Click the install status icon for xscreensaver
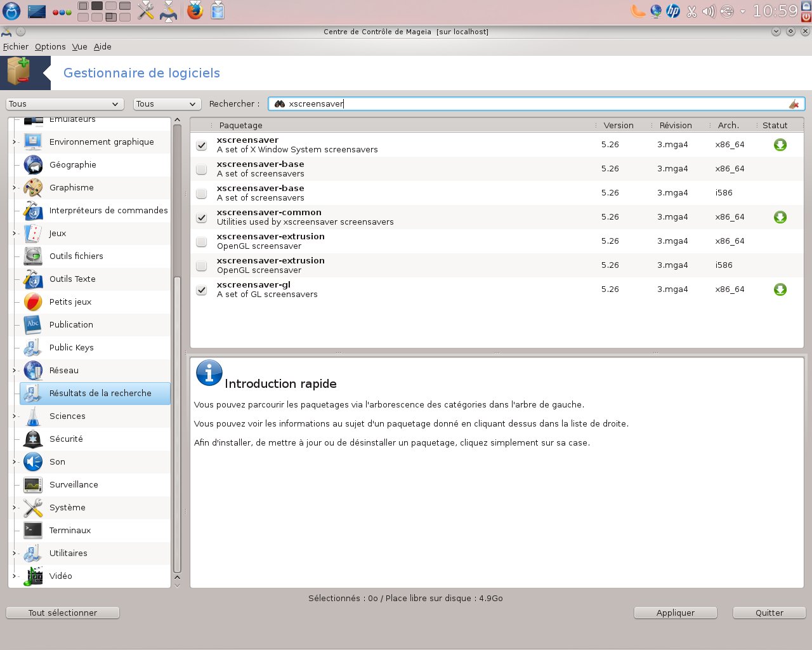Viewport: 812px width, 650px height. 780,145
